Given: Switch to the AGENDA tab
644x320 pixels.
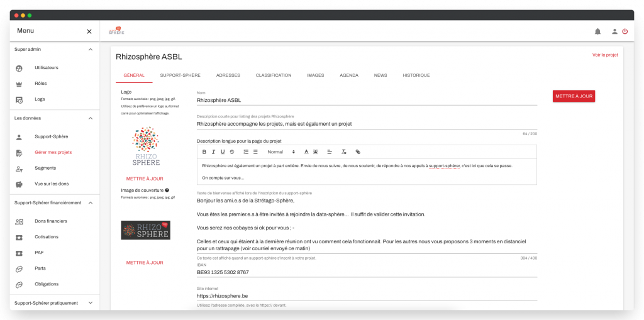Looking at the screenshot, I should [x=349, y=75].
